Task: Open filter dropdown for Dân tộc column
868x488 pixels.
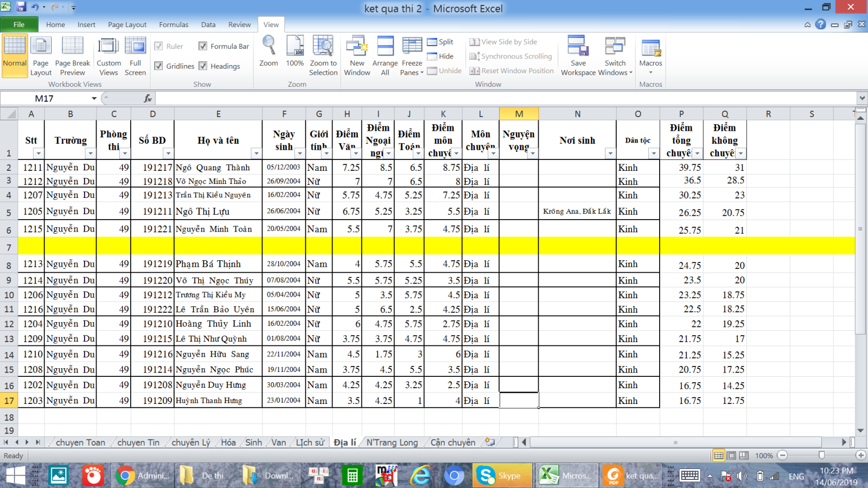Action: [x=653, y=153]
